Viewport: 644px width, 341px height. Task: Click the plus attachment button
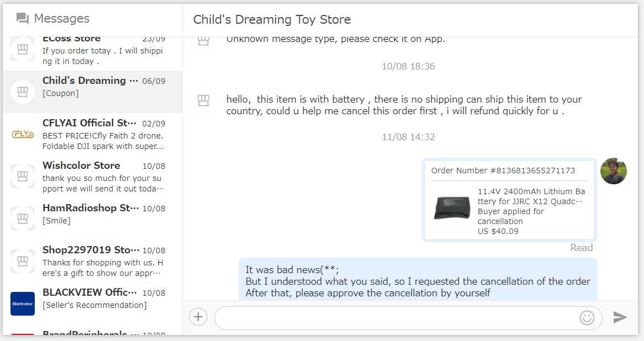tap(198, 317)
